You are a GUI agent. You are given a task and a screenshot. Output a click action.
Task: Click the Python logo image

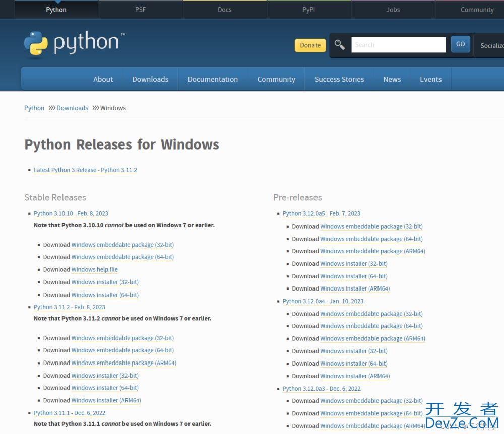(75, 45)
